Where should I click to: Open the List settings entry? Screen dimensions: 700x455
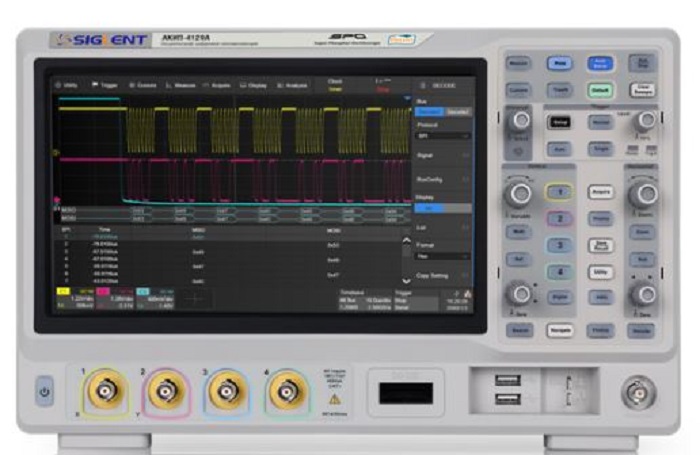[443, 228]
